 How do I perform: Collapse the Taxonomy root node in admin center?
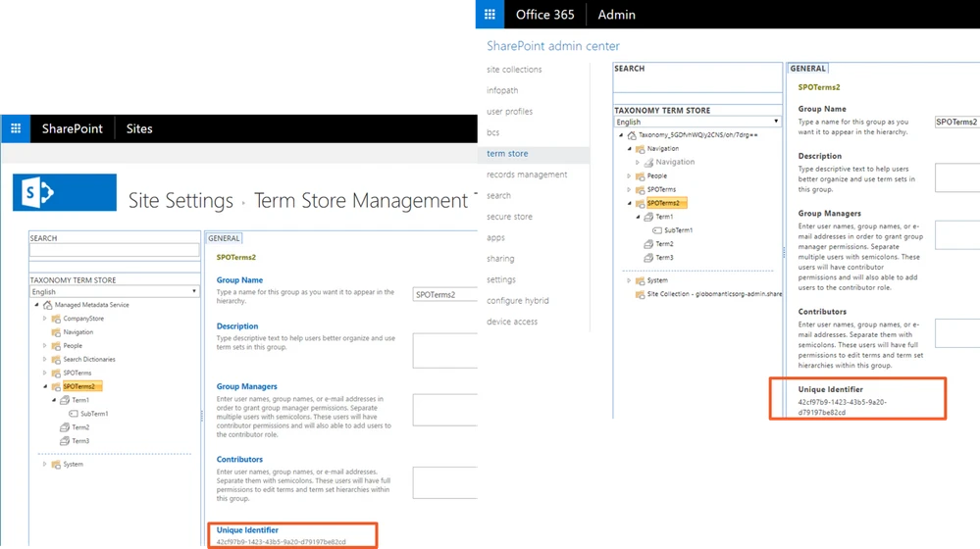(621, 135)
